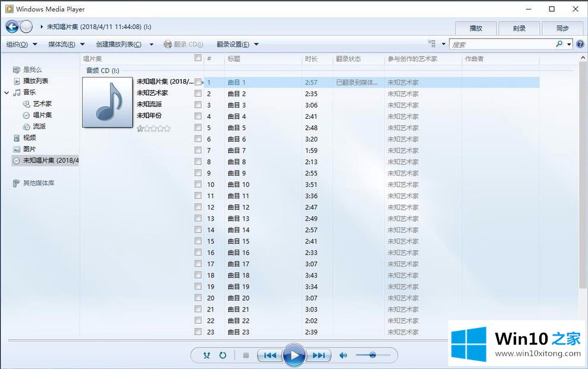This screenshot has height=369, width=588.
Task: Click the album art music note thumbnail
Action: 108,102
